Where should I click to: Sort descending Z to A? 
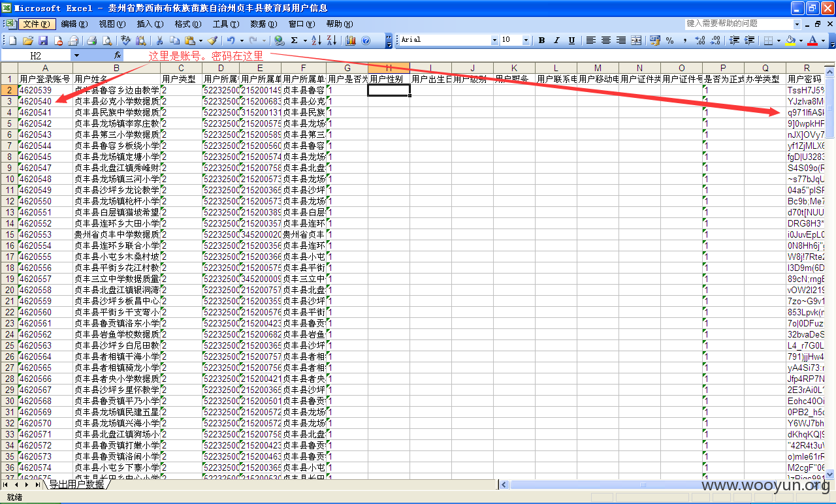point(332,40)
